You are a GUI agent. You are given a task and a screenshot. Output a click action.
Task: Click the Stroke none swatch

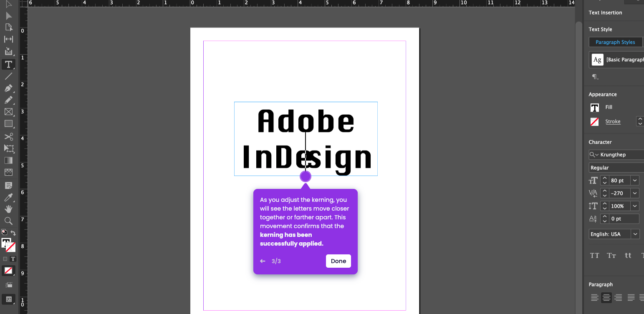click(595, 122)
